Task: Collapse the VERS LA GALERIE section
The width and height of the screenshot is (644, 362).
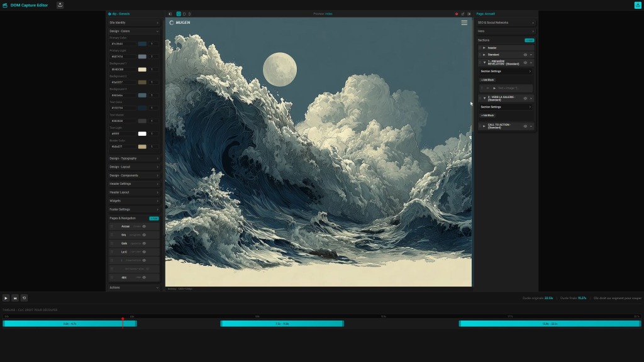Action: [x=483, y=98]
